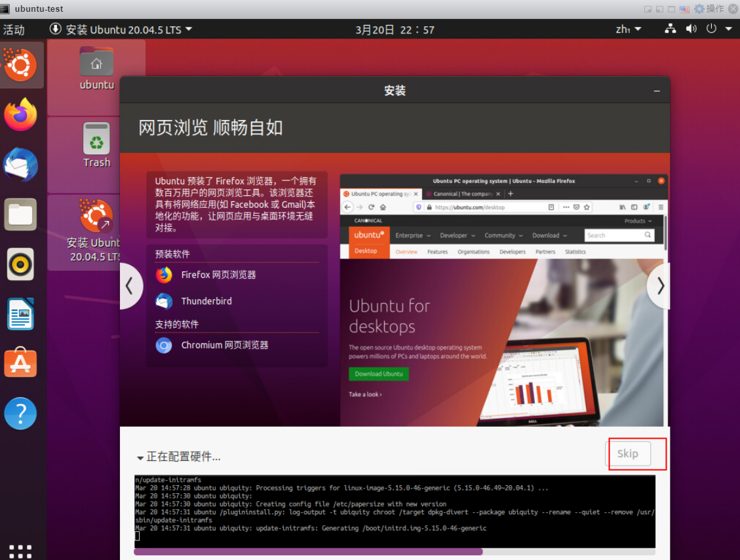Show applications grid at dock bottom
740x560 pixels.
pos(20,551)
